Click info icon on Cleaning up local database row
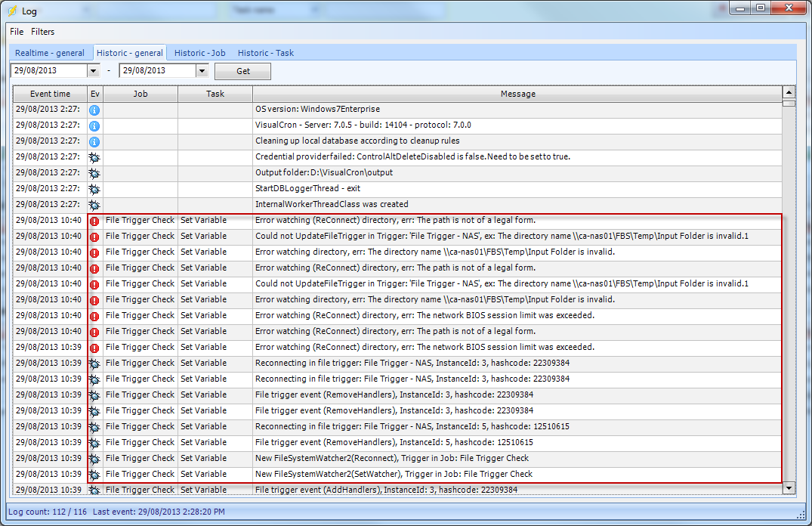This screenshot has height=526, width=812. (x=94, y=141)
